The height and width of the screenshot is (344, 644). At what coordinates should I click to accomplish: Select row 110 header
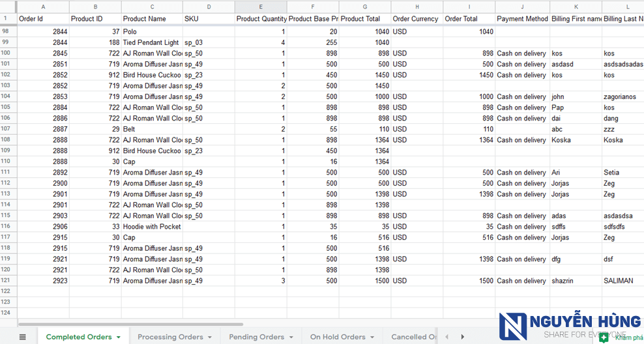point(8,162)
